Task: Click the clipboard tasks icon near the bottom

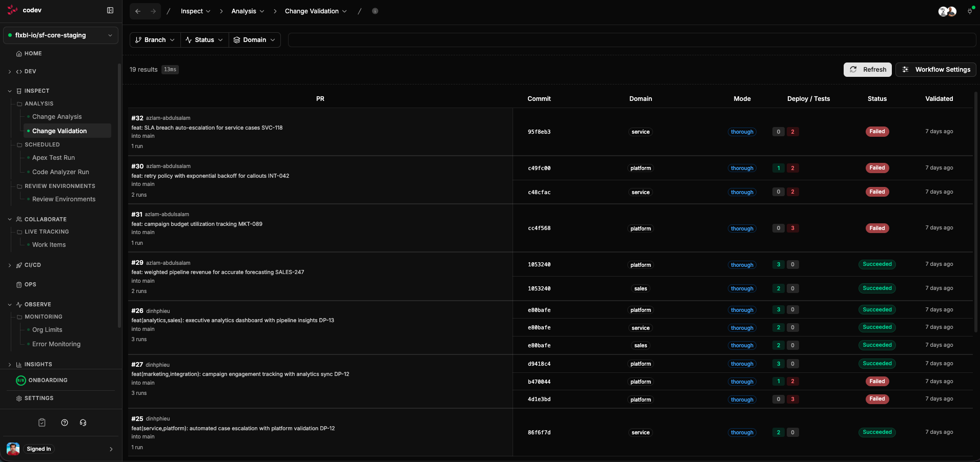Action: coord(42,422)
